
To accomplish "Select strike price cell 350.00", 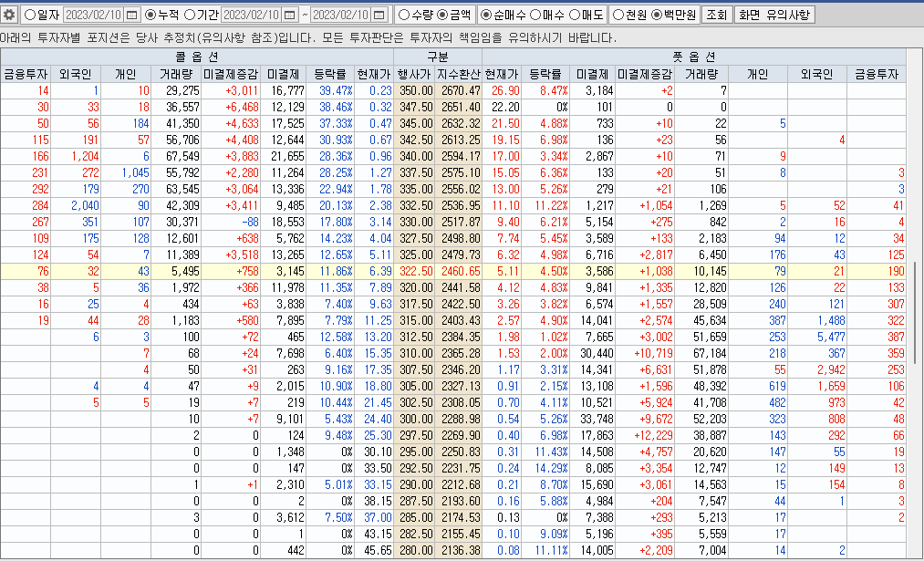I will click(x=414, y=90).
